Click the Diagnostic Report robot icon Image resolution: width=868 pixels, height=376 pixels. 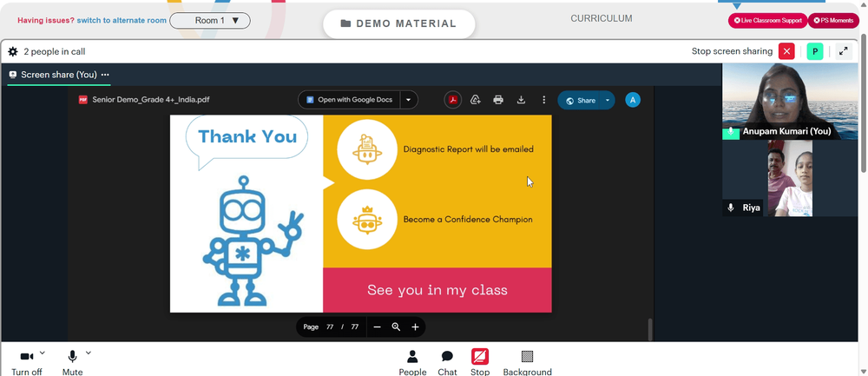[367, 149]
